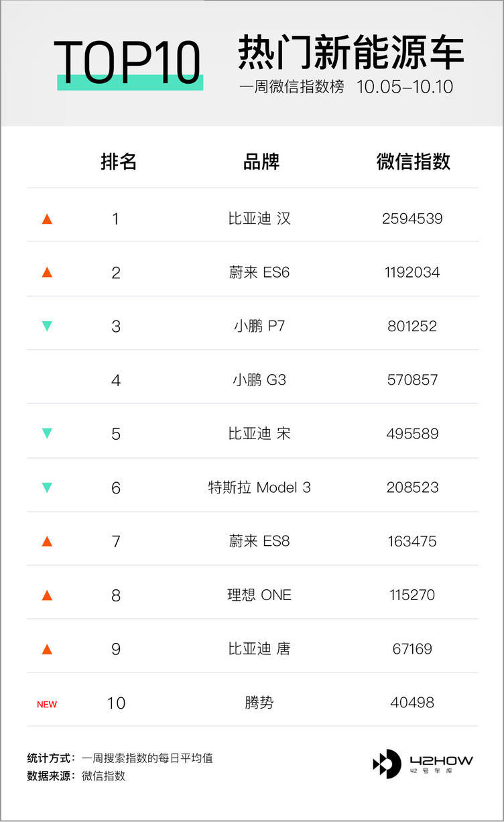This screenshot has width=504, height=822.
Task: Click the green down arrow beside Tesla Model 3
Action: (47, 487)
